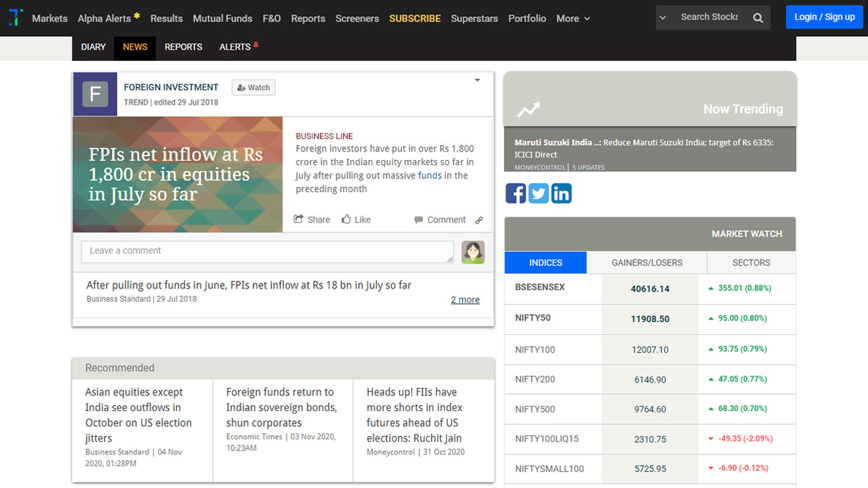Share on Twitter icon
Screen dimensions: 868x488
coord(538,193)
